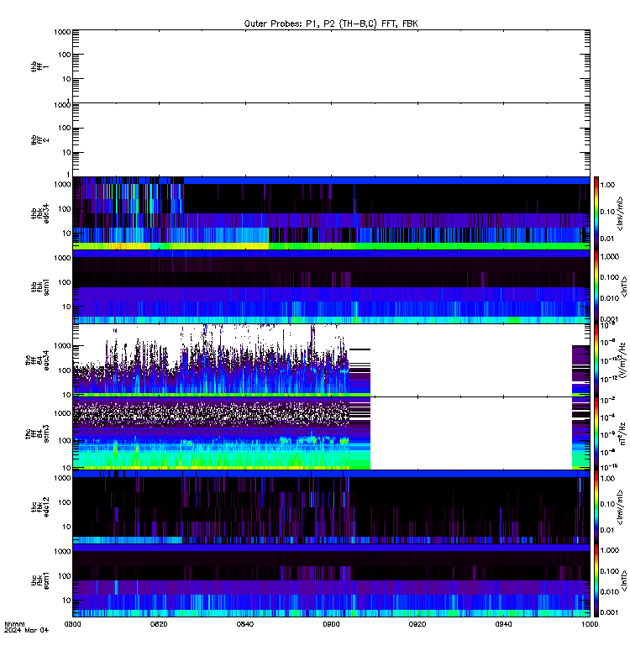The width and height of the screenshot is (630, 672).
Task: Click the 'thb fbk scm1' panel label
Action: coord(39,286)
